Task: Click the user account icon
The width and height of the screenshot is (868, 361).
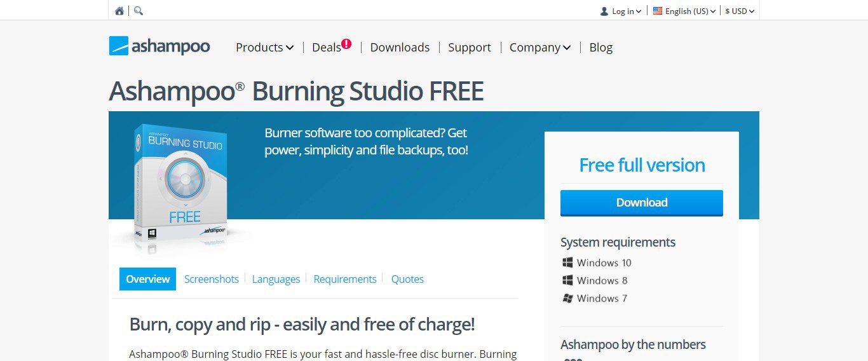Action: (x=604, y=11)
